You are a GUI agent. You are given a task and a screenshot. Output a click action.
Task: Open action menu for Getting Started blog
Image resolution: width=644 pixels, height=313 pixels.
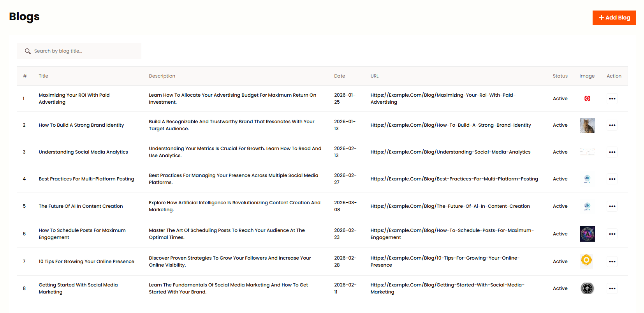tap(612, 288)
